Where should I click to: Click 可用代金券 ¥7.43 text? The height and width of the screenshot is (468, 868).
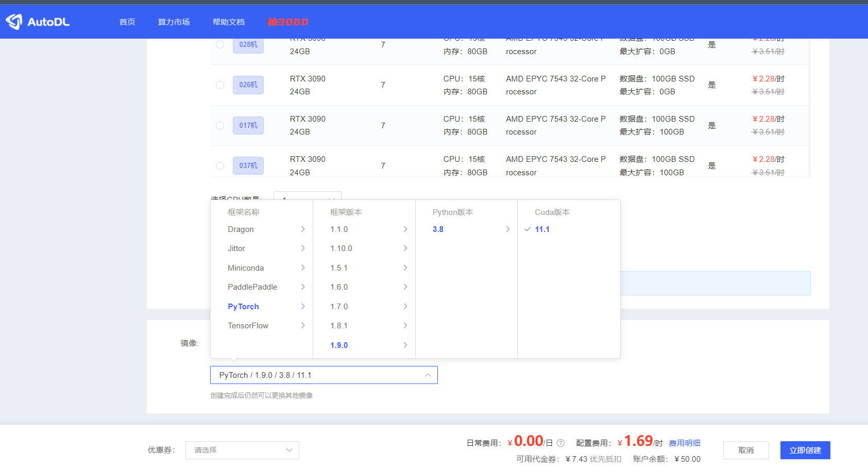click(x=569, y=459)
